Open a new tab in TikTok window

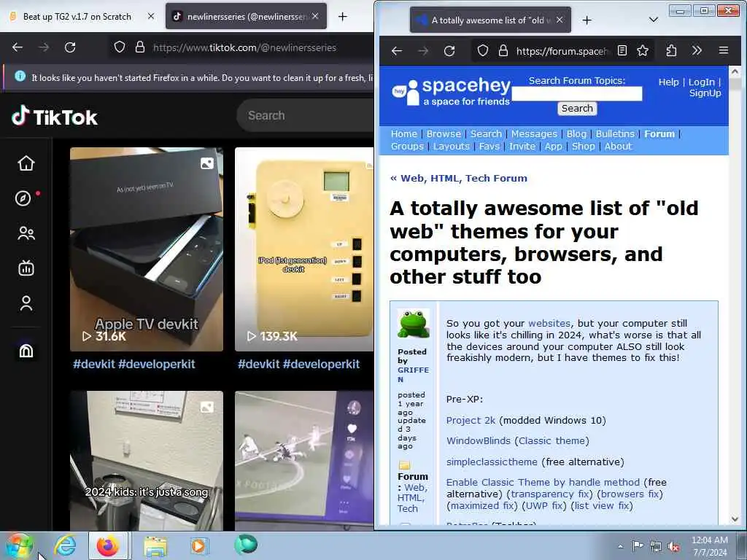343,17
